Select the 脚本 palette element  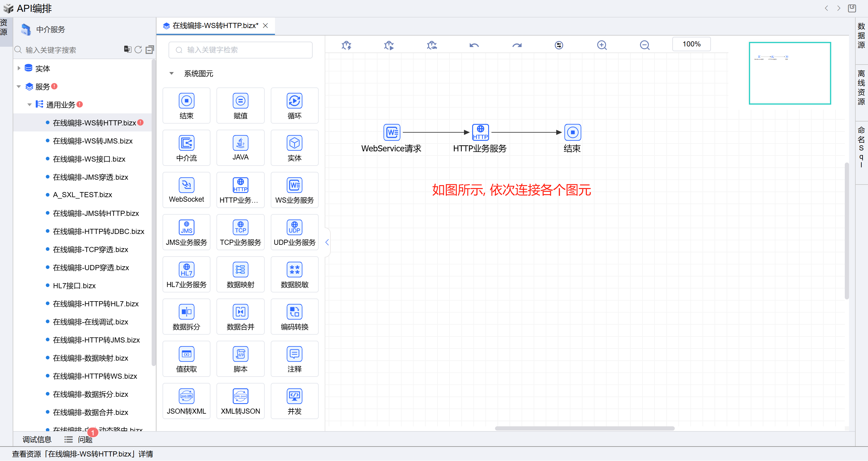coord(240,359)
